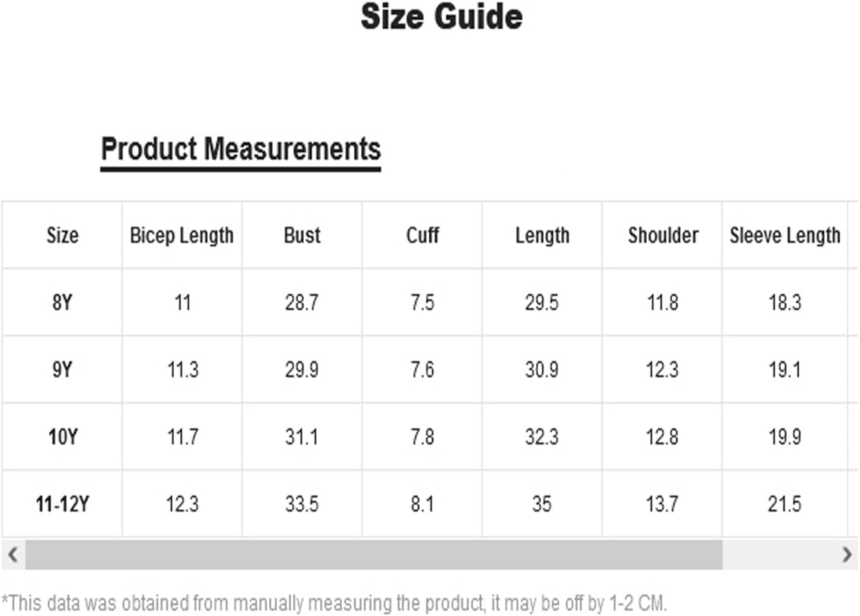860x616 pixels.
Task: Select the 11-12Y size row label
Action: tap(62, 504)
